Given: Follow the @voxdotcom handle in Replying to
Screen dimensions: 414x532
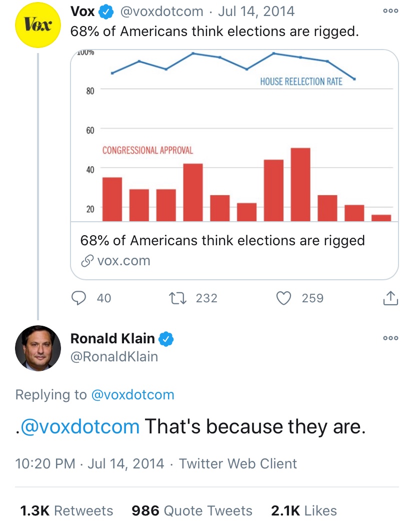Looking at the screenshot, I should pos(133,394).
